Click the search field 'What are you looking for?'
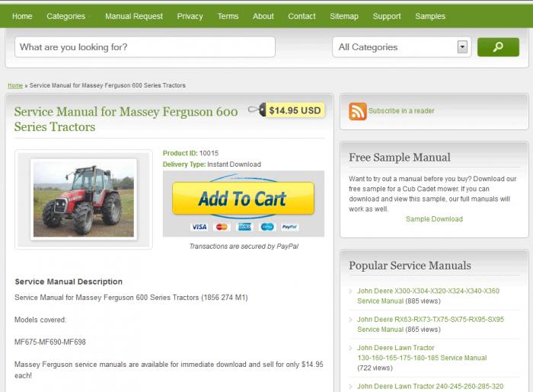The image size is (533, 392). [145, 47]
